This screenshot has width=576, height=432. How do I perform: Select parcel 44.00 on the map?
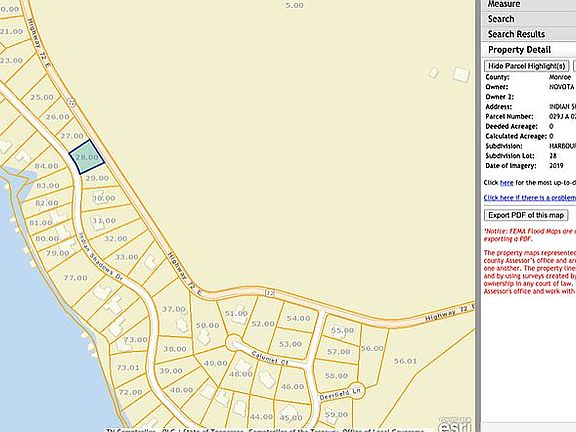click(x=261, y=417)
